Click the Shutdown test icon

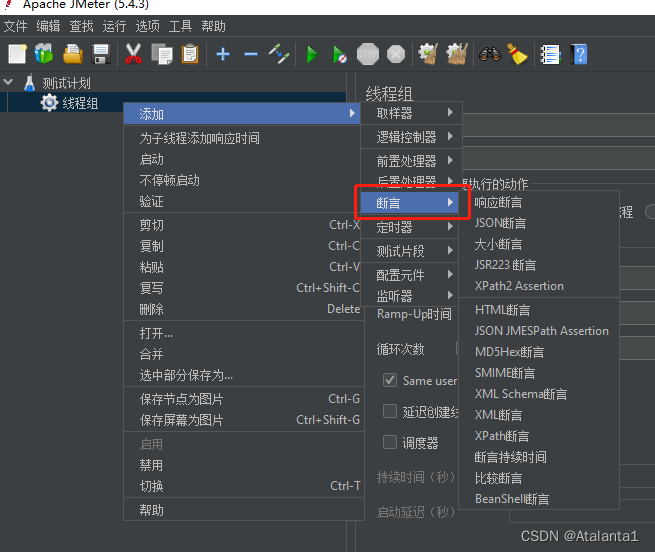click(x=396, y=54)
